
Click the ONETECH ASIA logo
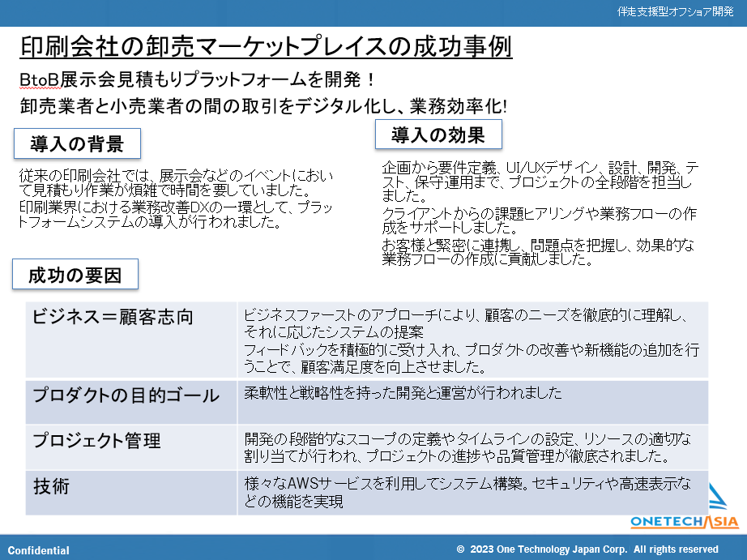pyautogui.click(x=685, y=507)
